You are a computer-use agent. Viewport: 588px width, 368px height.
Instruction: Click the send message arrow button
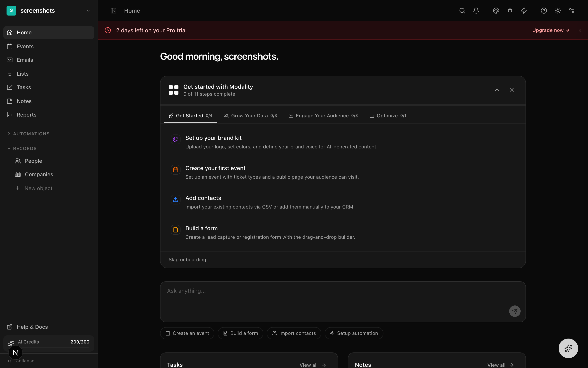point(515,311)
